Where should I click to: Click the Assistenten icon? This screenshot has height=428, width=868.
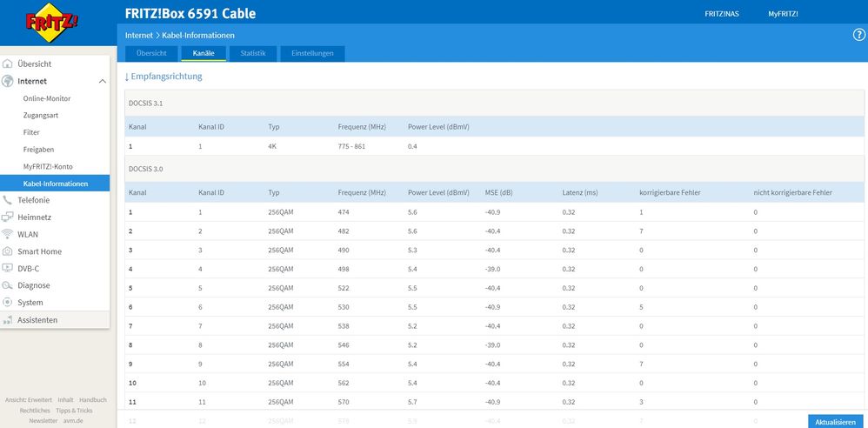[x=7, y=320]
